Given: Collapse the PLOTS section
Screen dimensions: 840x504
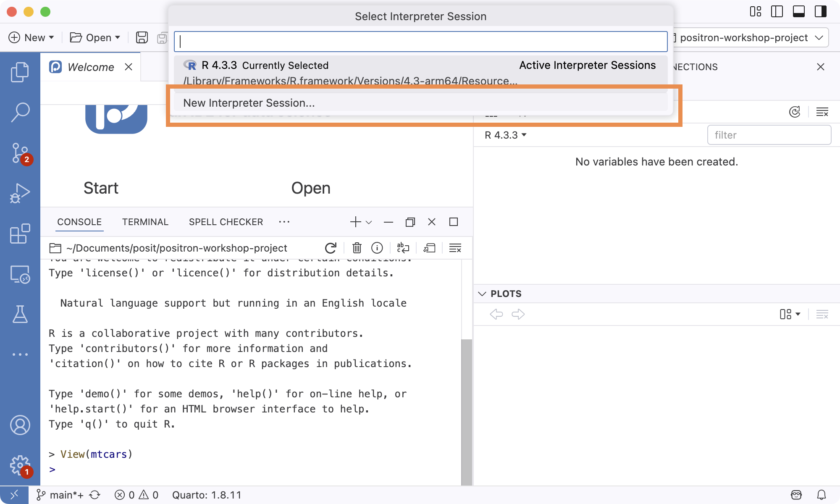Looking at the screenshot, I should click(482, 294).
